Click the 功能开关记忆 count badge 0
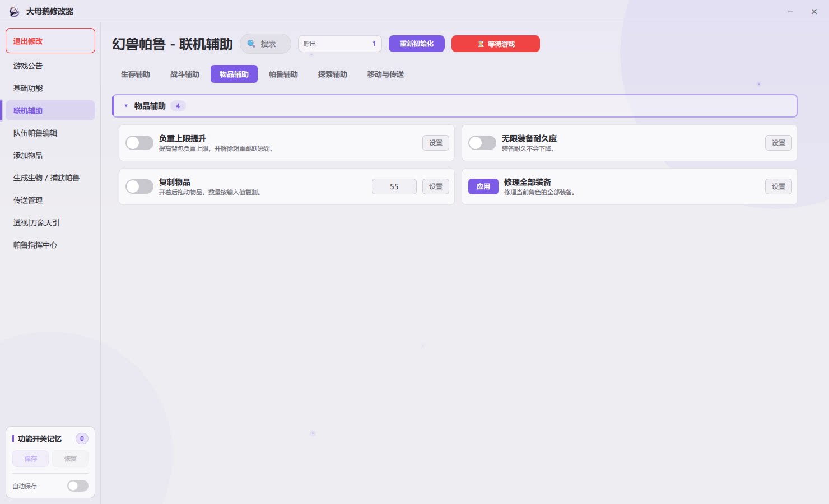 (82, 438)
